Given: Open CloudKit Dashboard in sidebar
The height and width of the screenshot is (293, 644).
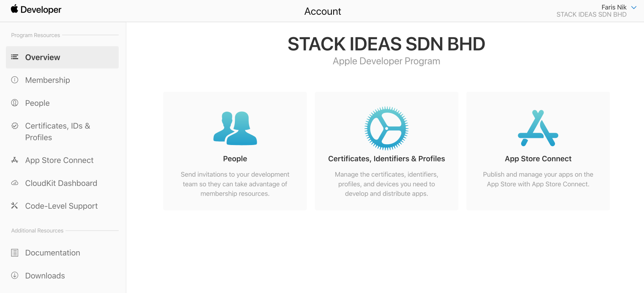Looking at the screenshot, I should pyautogui.click(x=61, y=183).
